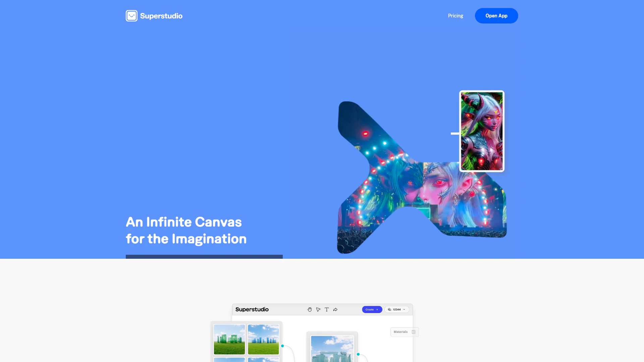Click the dark bar below the headline
Screen dimensions: 644x362
(204, 257)
